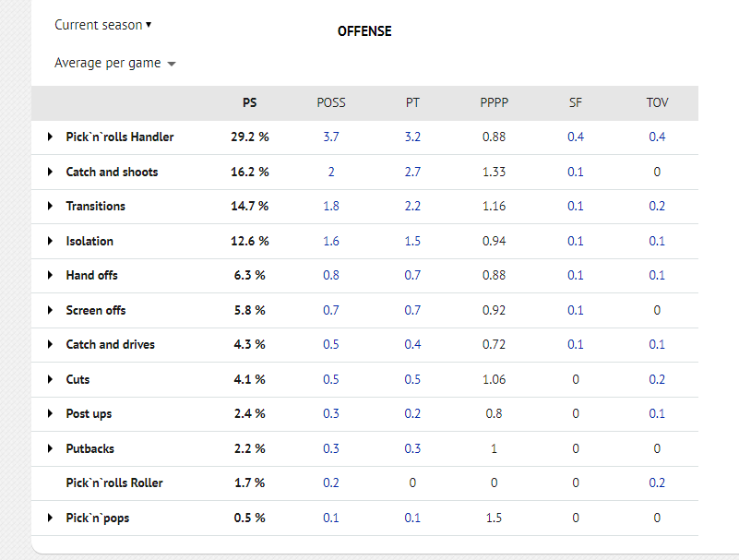Expand the Pick`n`rolls Handler row
739x560 pixels.
(50, 137)
